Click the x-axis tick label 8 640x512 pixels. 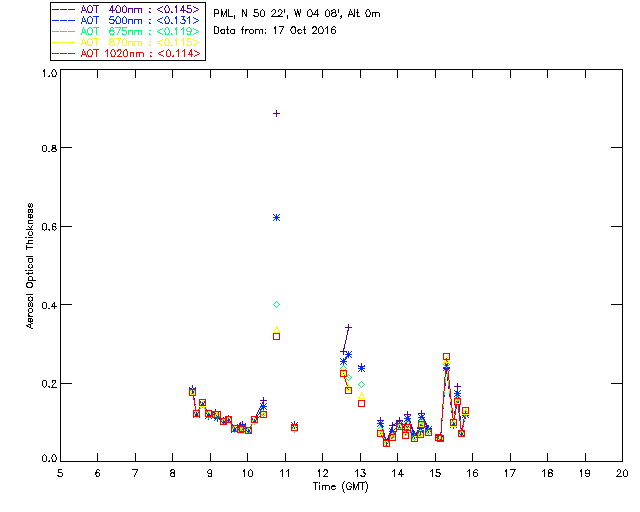(x=173, y=473)
